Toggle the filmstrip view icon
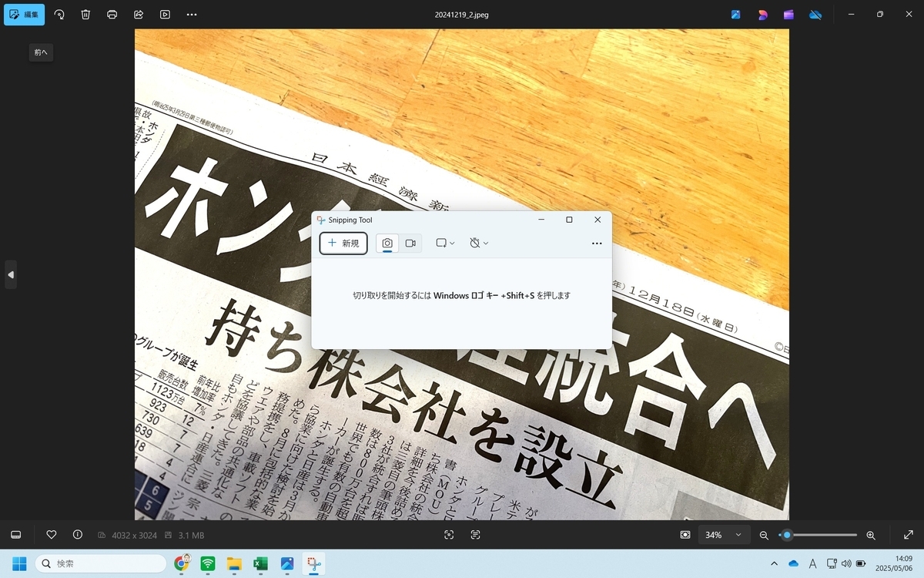The image size is (924, 578). tap(15, 535)
